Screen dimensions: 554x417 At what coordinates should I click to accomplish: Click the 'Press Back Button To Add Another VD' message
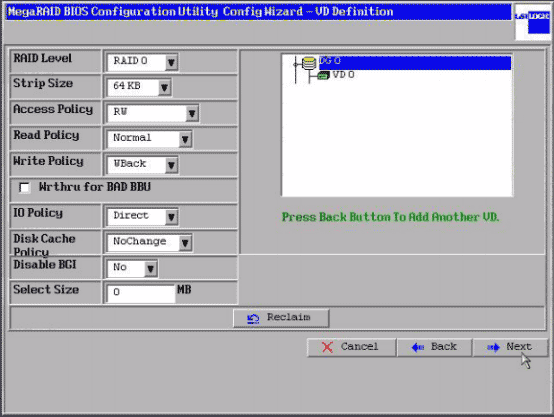point(390,217)
